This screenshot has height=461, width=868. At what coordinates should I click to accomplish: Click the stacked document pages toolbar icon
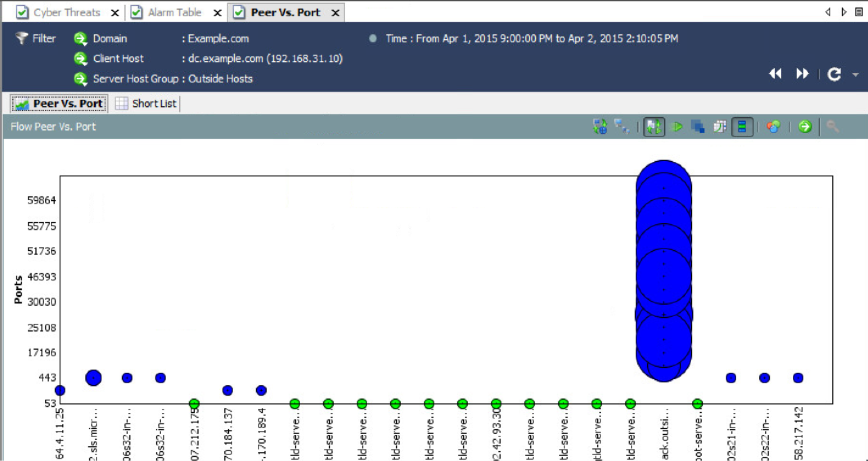tap(720, 127)
